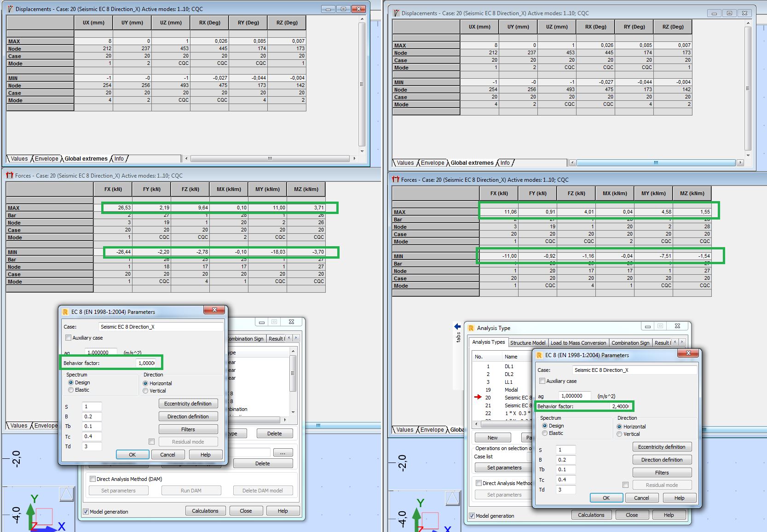Viewport: 767px width, 532px height.
Task: Select Elastic spectrum in the left EC 8 dialog
Action: pos(71,390)
